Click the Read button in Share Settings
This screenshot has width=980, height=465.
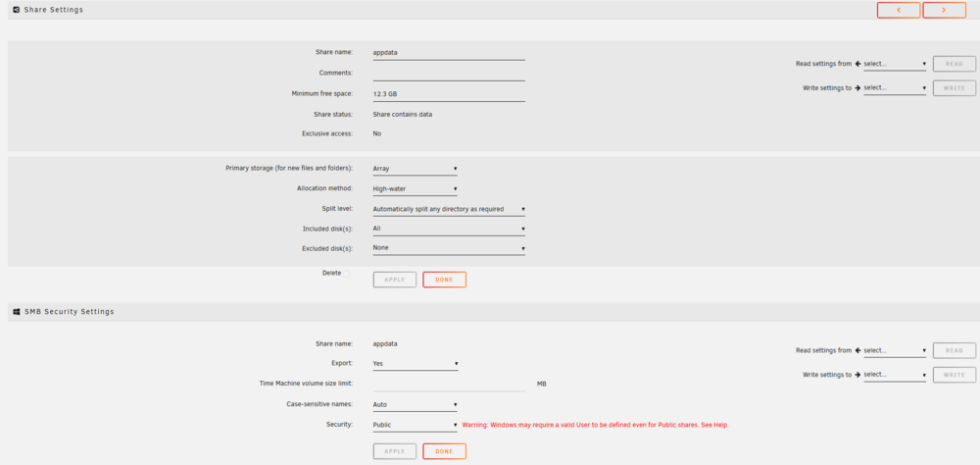(955, 64)
